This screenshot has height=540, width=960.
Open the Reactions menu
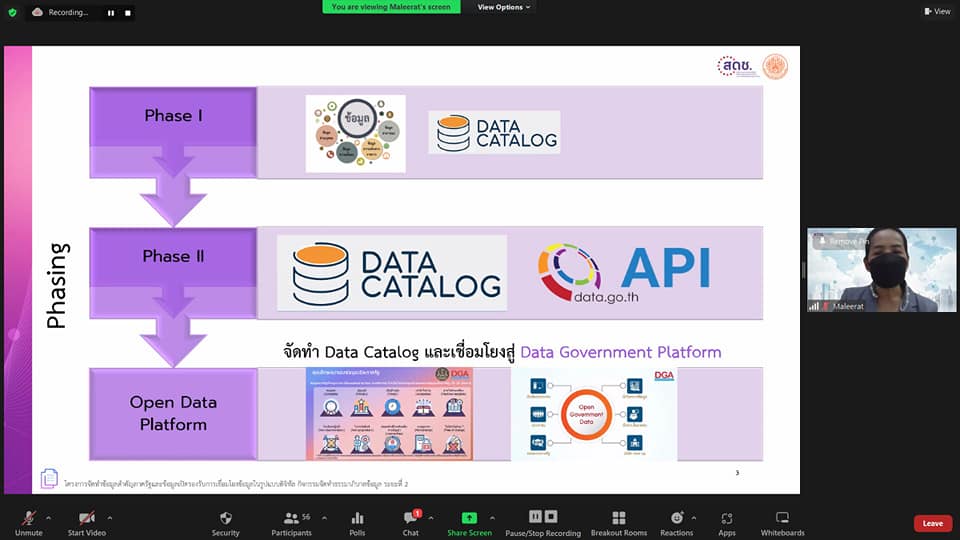tap(676, 518)
